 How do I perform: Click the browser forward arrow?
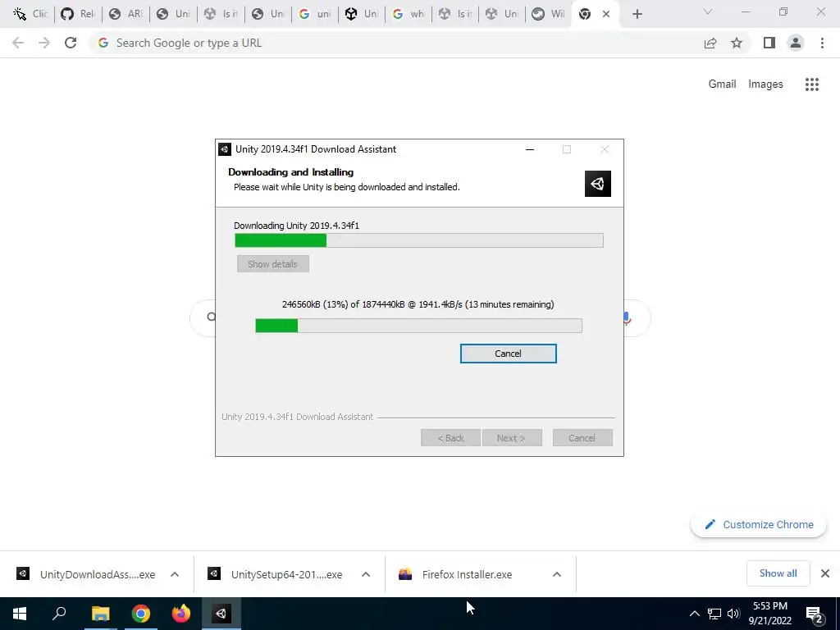pyautogui.click(x=44, y=43)
